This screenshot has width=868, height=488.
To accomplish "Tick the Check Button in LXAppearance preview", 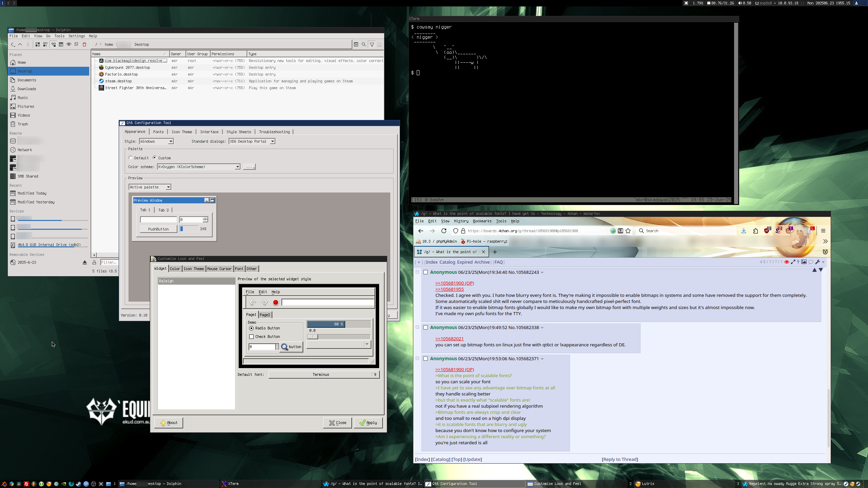I will click(x=251, y=337).
